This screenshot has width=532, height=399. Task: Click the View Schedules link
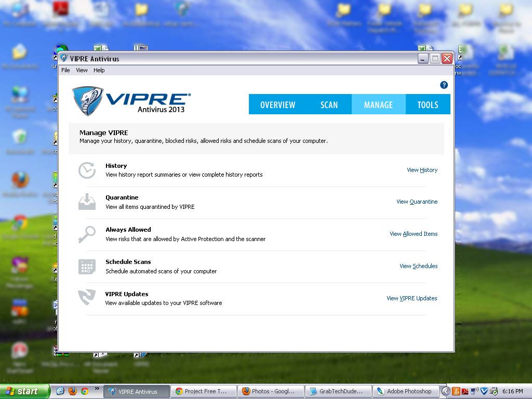(x=418, y=266)
